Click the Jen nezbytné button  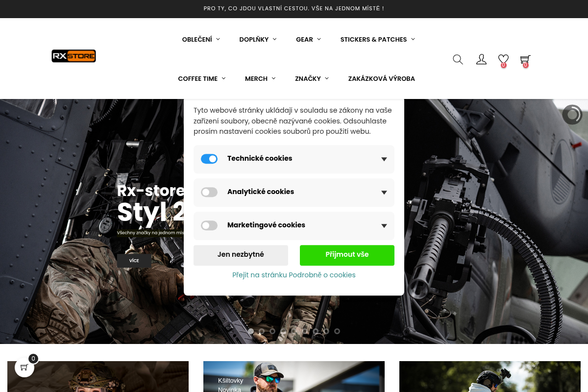[x=241, y=255]
